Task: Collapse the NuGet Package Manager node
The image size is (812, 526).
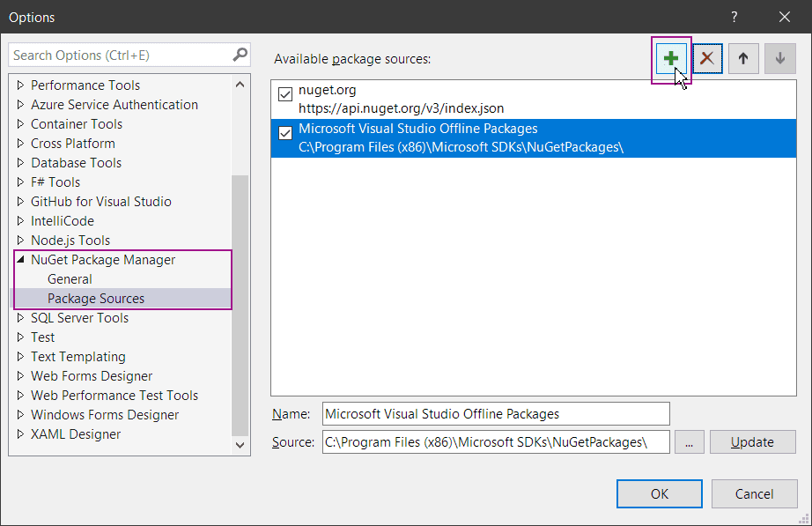Action: tap(21, 260)
